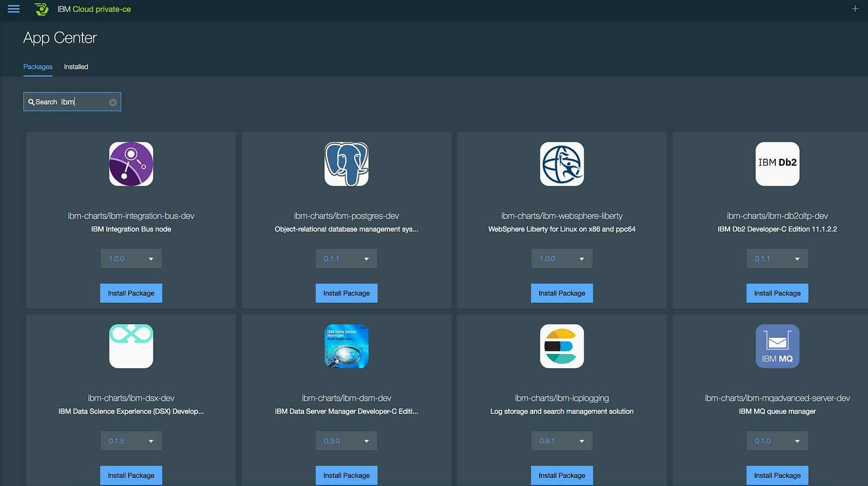Install Package for ibm-postgres-dev
The width and height of the screenshot is (868, 486).
(347, 293)
